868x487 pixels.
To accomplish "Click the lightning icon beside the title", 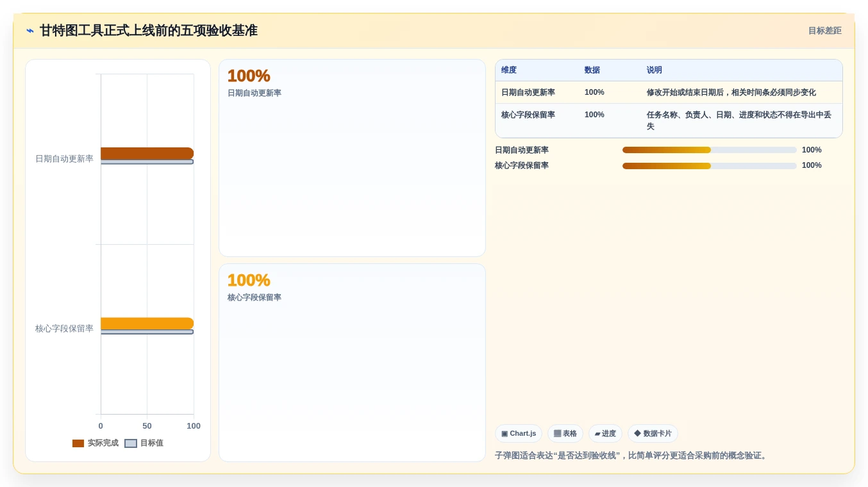I will 30,31.
